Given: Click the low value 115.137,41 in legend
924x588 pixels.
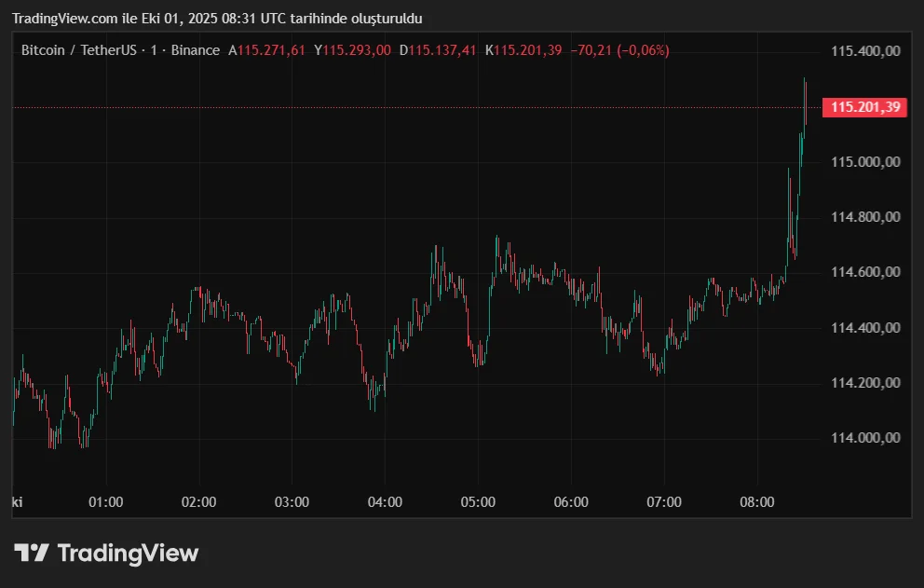Looking at the screenshot, I should (x=442, y=50).
